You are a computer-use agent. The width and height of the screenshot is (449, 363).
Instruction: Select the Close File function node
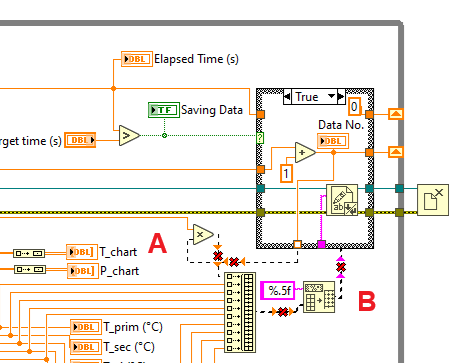[x=433, y=200]
